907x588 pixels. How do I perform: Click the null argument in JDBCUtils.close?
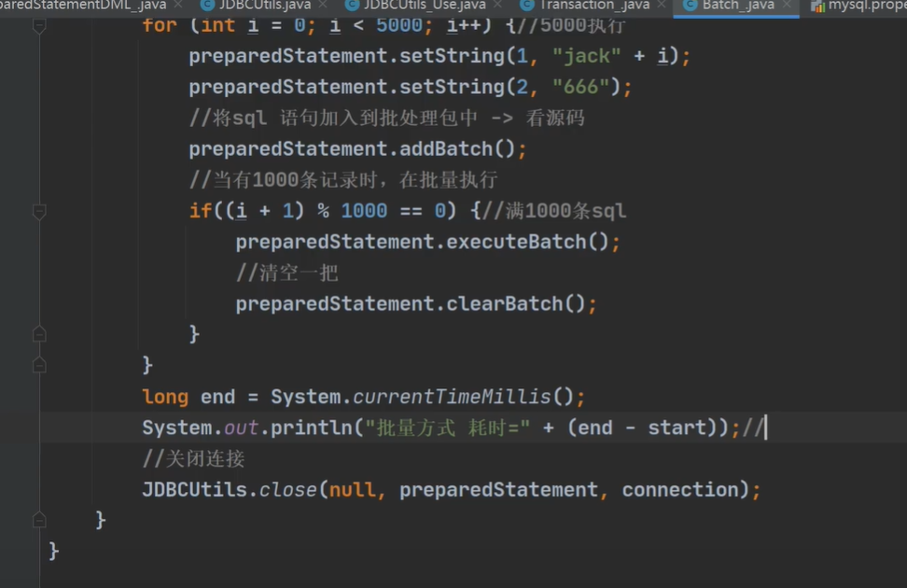point(353,490)
